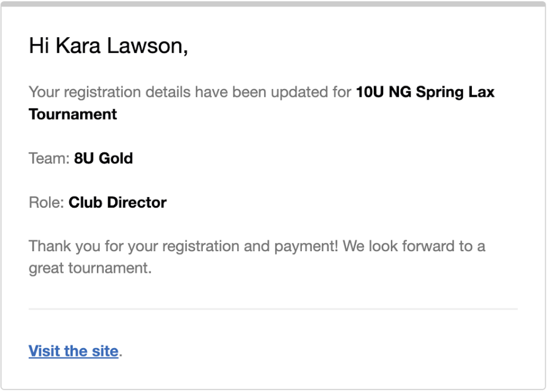Click the Hi Kara Lawson greeting

(x=108, y=46)
